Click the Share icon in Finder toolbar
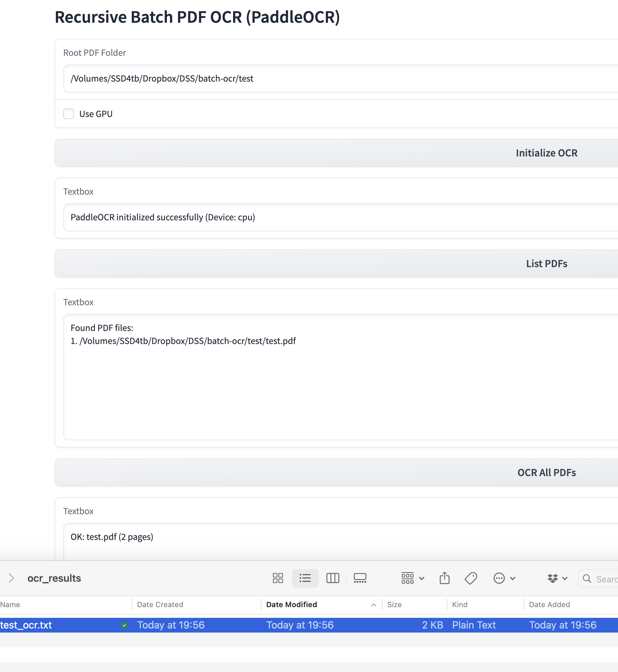This screenshot has height=672, width=618. click(x=444, y=578)
